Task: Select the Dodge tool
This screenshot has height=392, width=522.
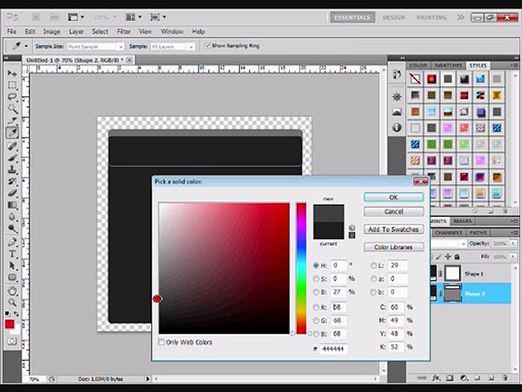Action: click(x=12, y=229)
